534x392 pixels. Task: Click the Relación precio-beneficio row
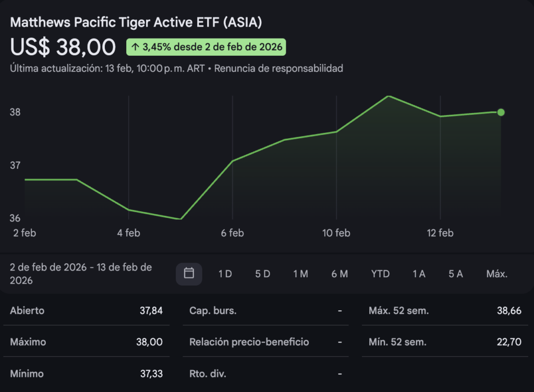point(265,342)
